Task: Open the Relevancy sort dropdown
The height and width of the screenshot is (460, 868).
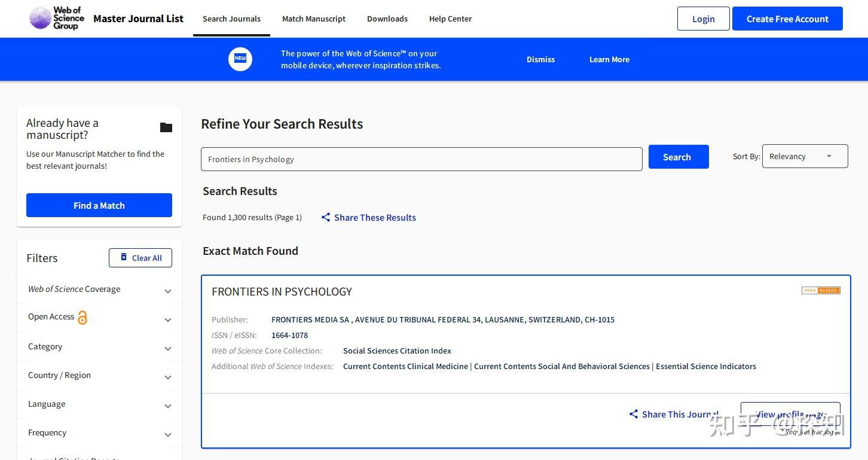Action: click(805, 156)
